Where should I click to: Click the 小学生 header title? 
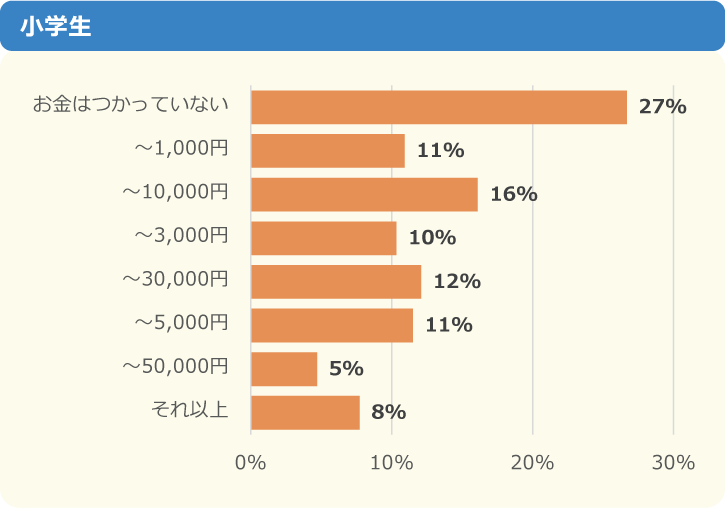pos(55,27)
